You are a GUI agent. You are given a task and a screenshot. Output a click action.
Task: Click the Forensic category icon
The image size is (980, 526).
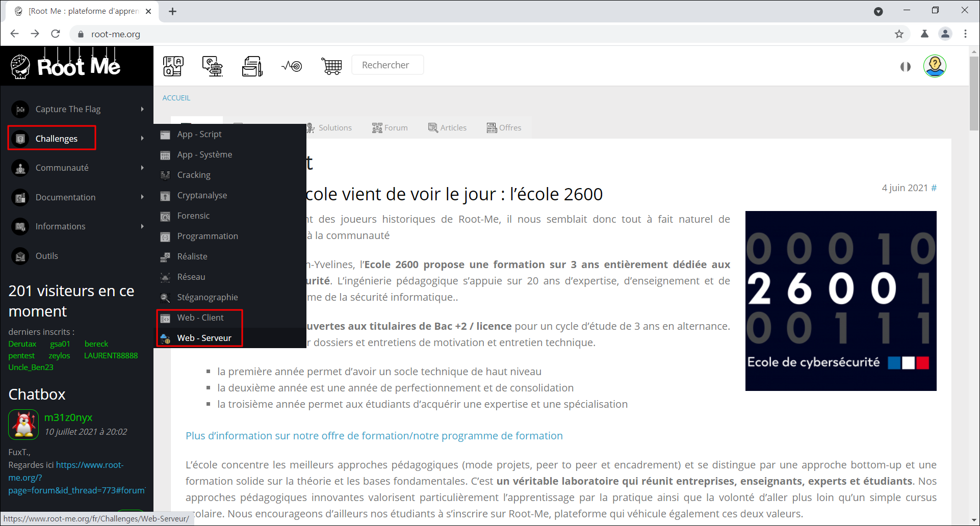click(165, 216)
